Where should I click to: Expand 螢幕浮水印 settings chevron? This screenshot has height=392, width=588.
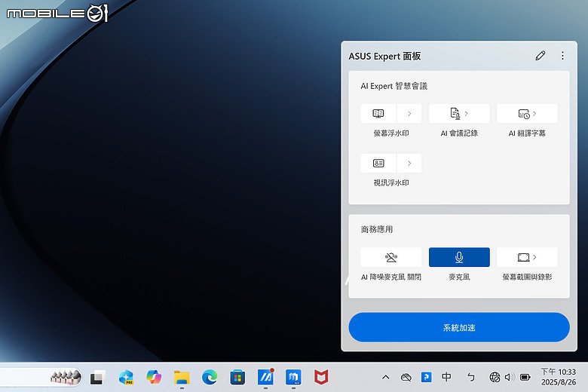click(409, 114)
